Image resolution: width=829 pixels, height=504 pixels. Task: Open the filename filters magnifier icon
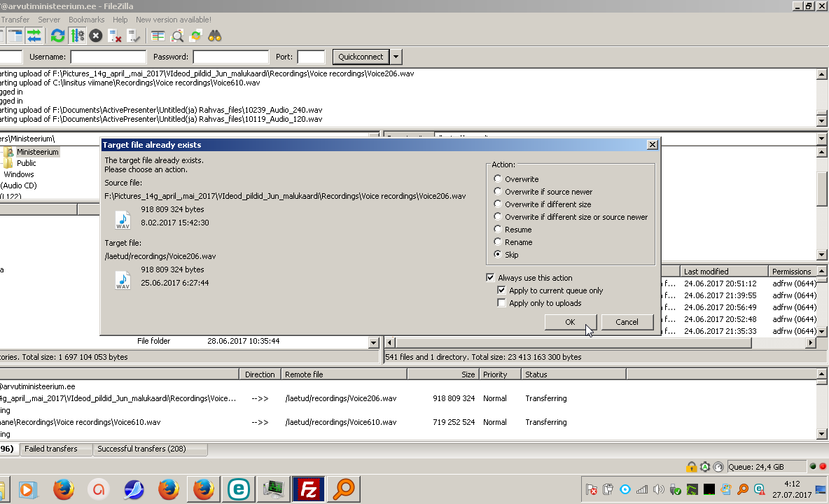(x=177, y=36)
